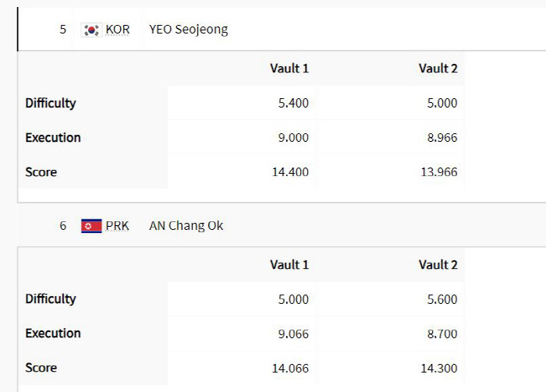Click YEO Seojeong's Vault 2 score 13.966
Viewport: 546px width, 392px height.
pos(439,171)
